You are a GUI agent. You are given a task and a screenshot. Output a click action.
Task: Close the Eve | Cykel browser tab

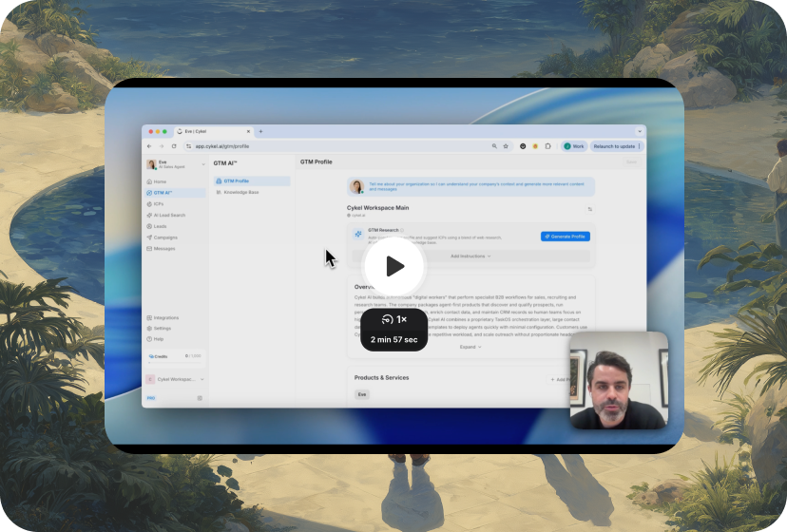tap(248, 131)
